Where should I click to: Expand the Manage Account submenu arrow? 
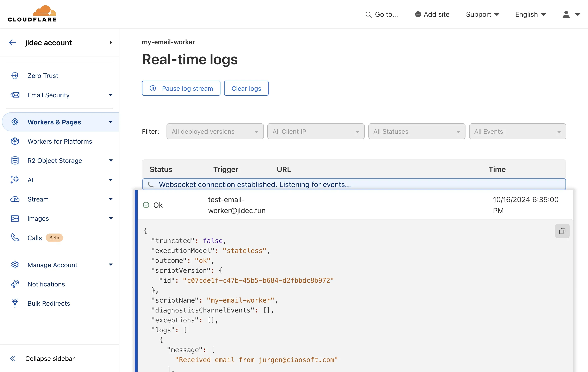(111, 265)
